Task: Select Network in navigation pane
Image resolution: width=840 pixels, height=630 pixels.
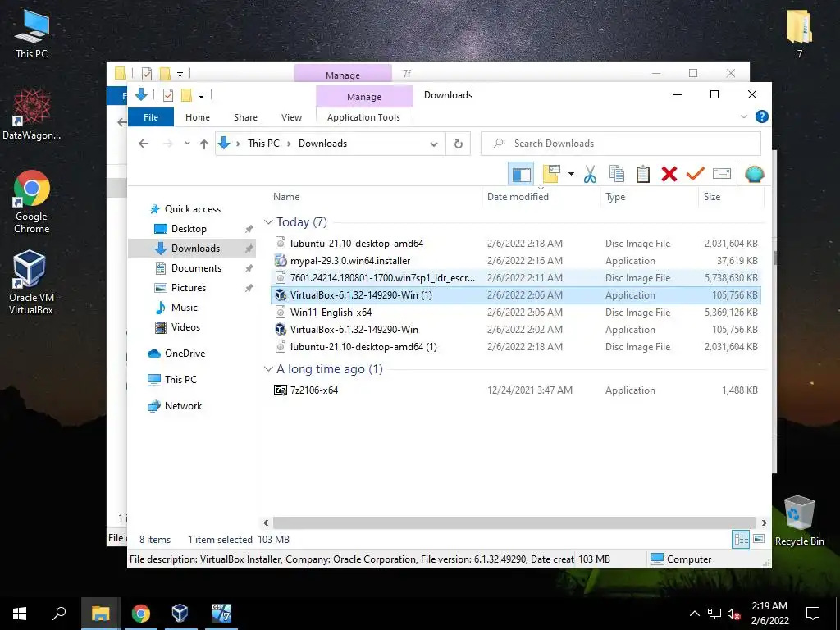Action: point(183,406)
